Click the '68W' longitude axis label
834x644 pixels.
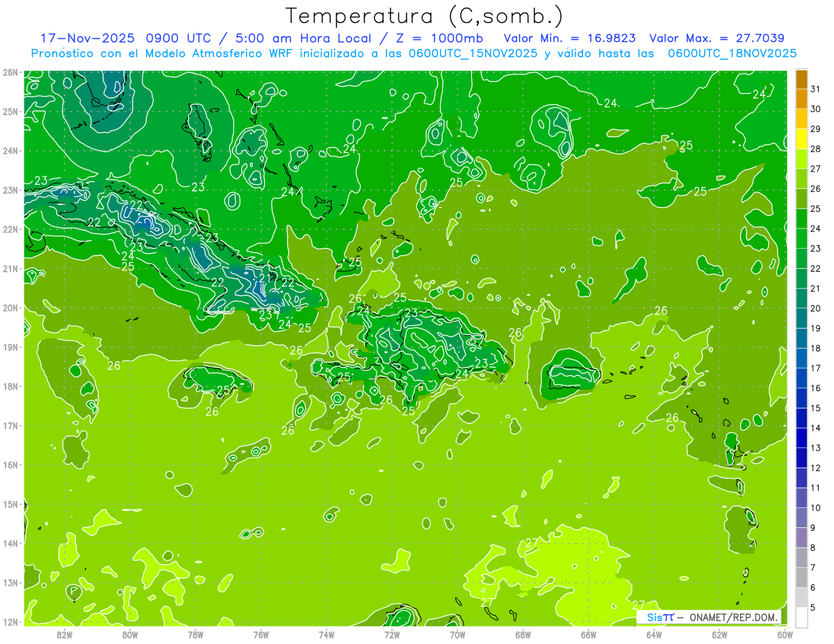(x=523, y=634)
